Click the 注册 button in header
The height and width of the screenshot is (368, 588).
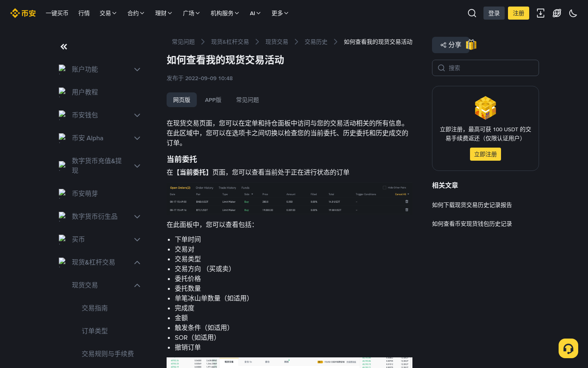tap(519, 13)
